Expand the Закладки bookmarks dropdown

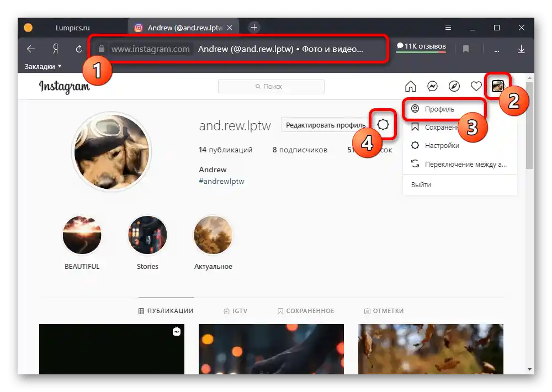click(x=43, y=67)
